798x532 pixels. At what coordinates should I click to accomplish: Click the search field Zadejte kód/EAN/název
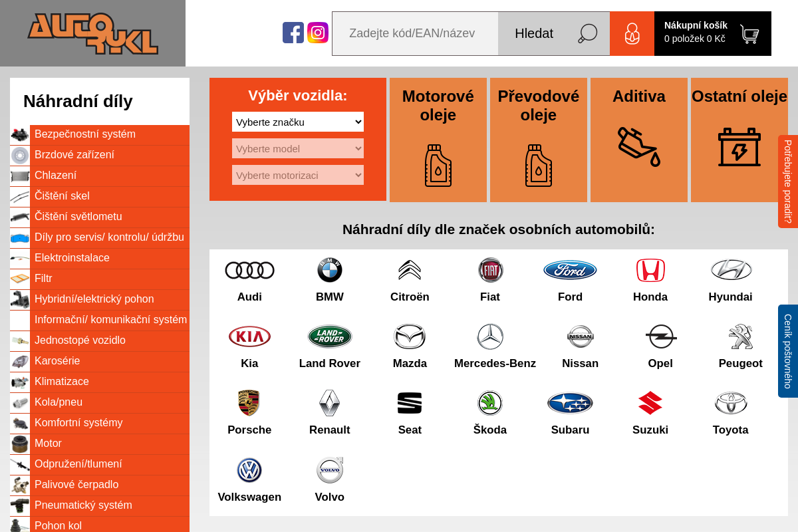[x=415, y=33]
